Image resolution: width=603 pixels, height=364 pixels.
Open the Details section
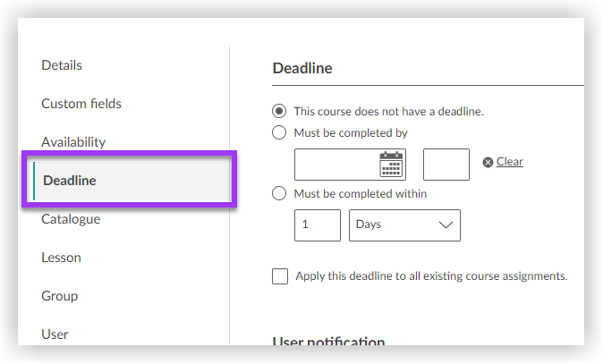click(x=62, y=65)
